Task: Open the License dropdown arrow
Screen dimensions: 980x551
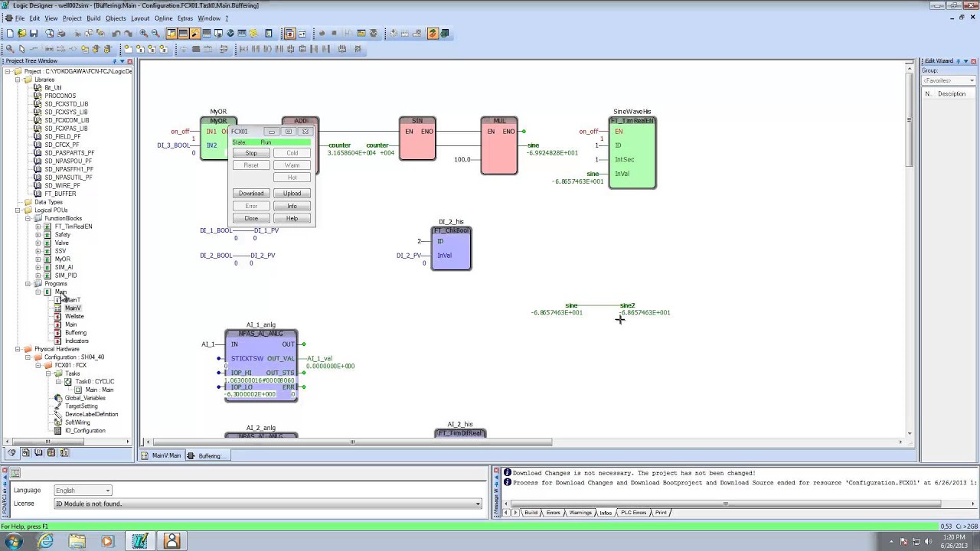Action: [478, 504]
